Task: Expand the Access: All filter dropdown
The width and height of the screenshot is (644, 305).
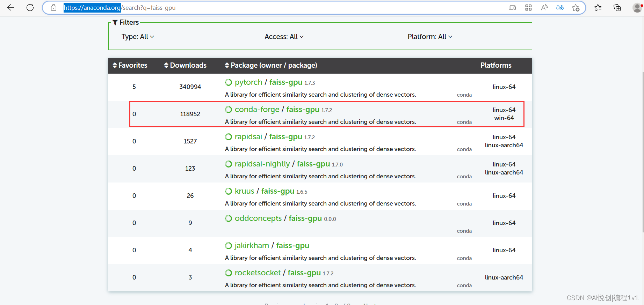Action: (x=284, y=37)
